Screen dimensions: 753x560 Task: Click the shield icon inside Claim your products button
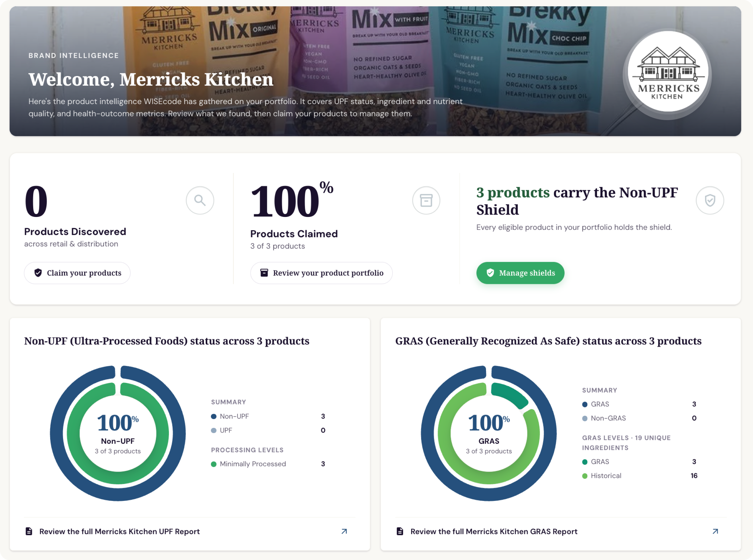[38, 273]
